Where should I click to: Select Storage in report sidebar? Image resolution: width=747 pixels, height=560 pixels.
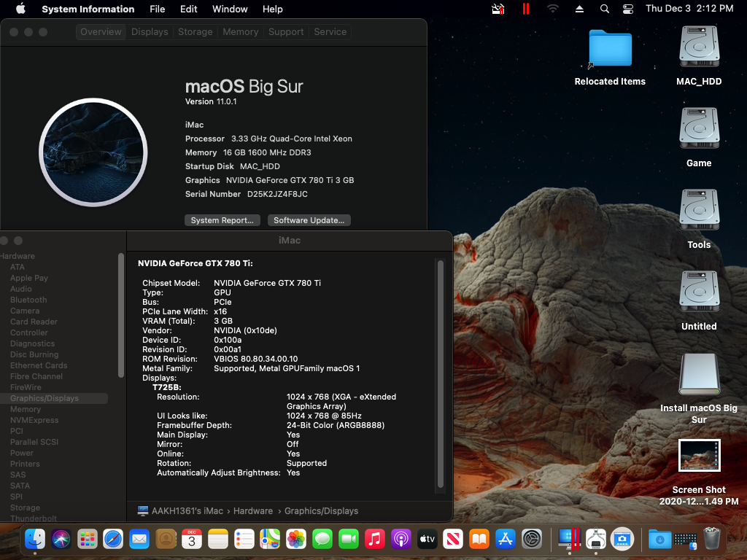pyautogui.click(x=26, y=508)
